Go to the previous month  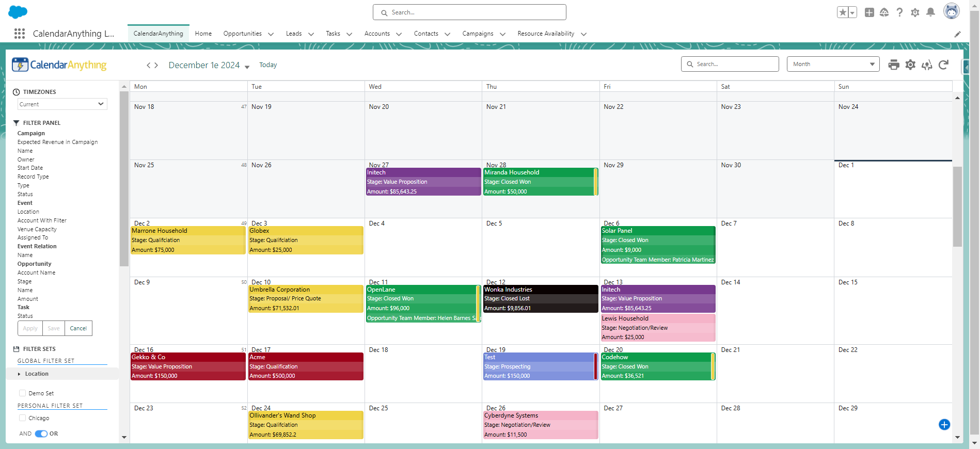[x=149, y=65]
